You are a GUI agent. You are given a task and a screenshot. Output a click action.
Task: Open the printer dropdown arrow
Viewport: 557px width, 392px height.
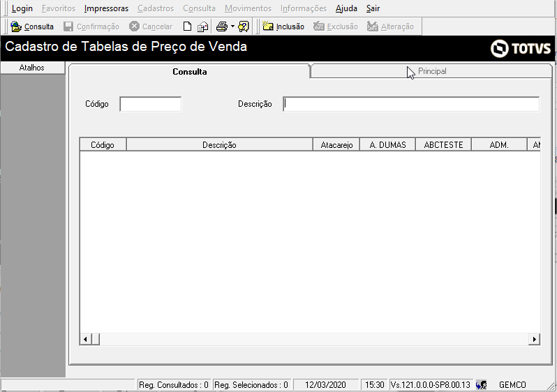pos(232,27)
